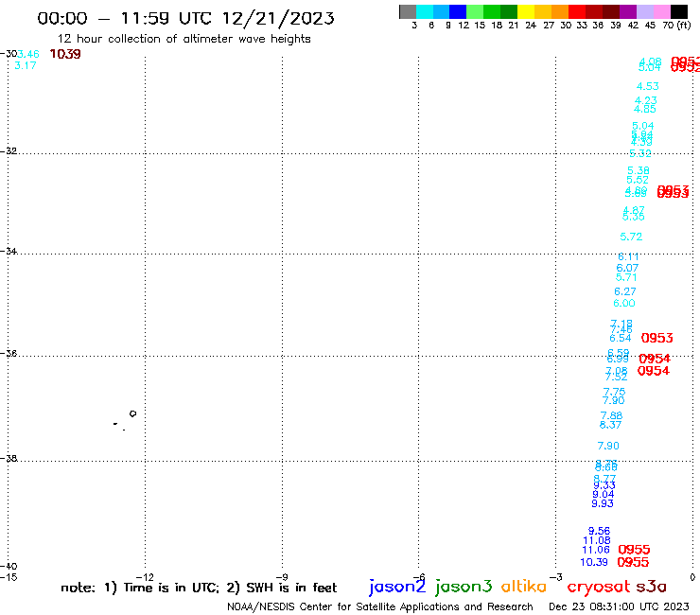Click the orange 30 ft legend swatch
The height and width of the screenshot is (615, 700).
pos(560,11)
